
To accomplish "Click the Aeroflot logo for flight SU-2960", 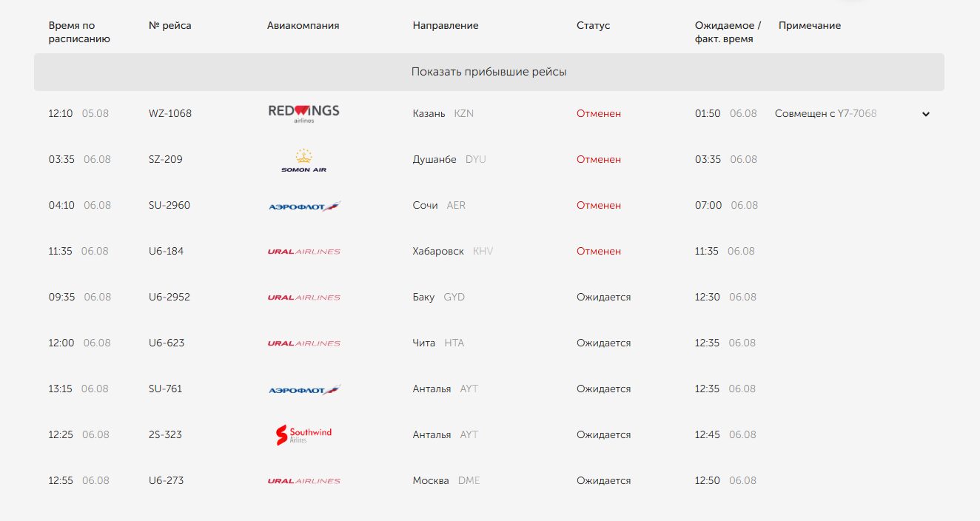I will click(304, 206).
